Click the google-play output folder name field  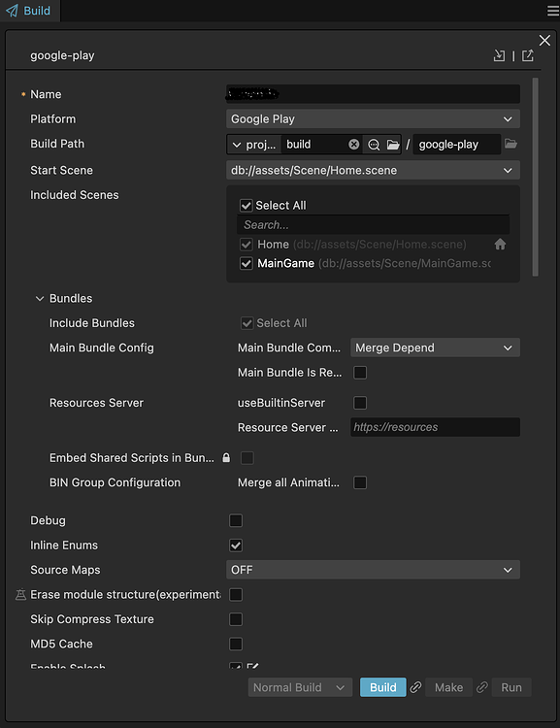coord(457,145)
